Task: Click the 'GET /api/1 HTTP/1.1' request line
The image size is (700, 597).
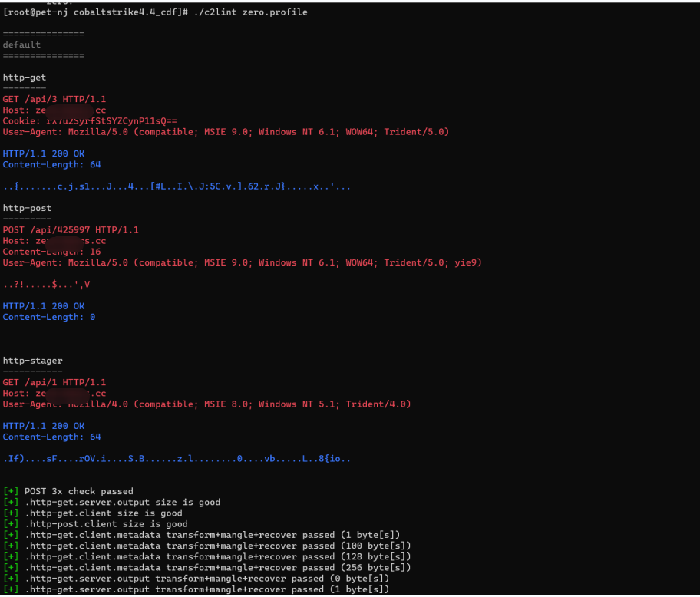Action: [x=54, y=382]
